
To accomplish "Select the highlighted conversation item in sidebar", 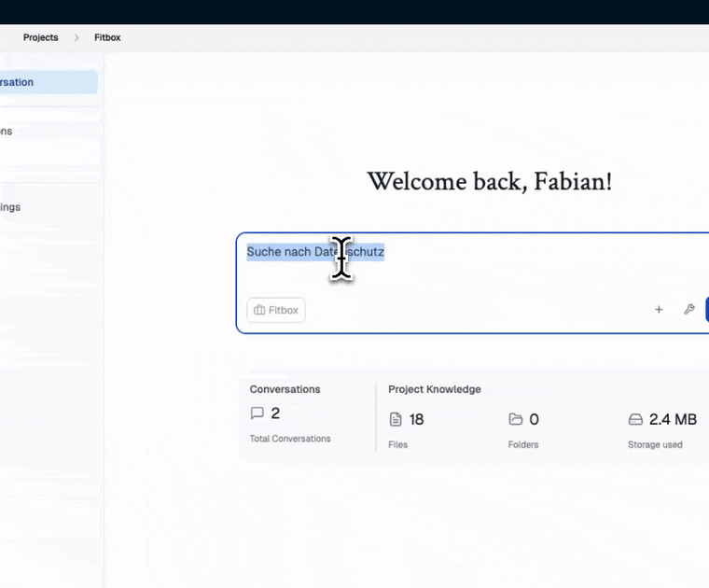I will [47, 82].
